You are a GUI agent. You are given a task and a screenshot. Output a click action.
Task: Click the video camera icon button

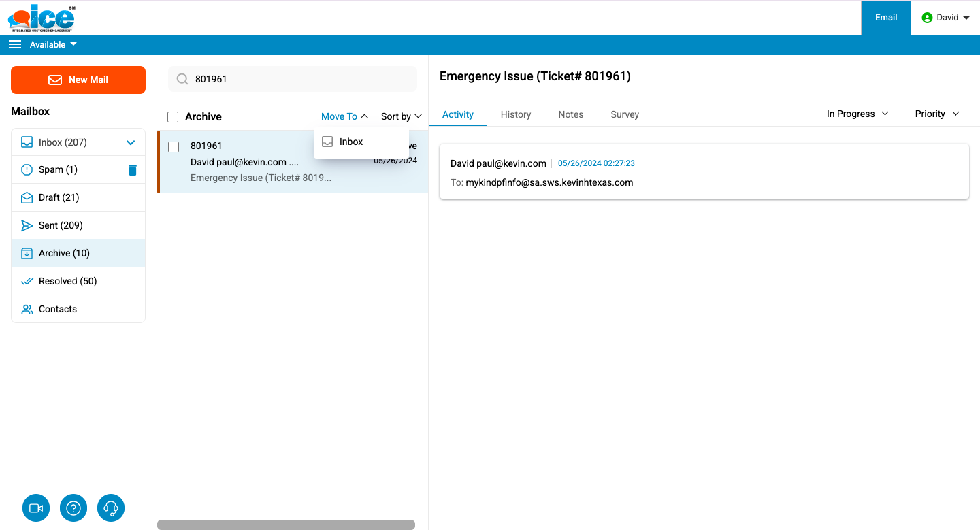tap(36, 508)
